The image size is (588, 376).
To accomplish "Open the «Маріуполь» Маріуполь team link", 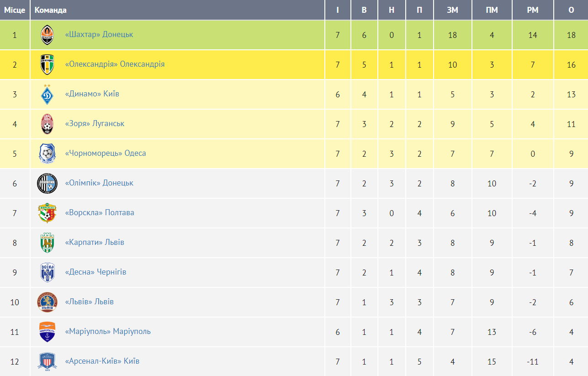I will click(108, 331).
